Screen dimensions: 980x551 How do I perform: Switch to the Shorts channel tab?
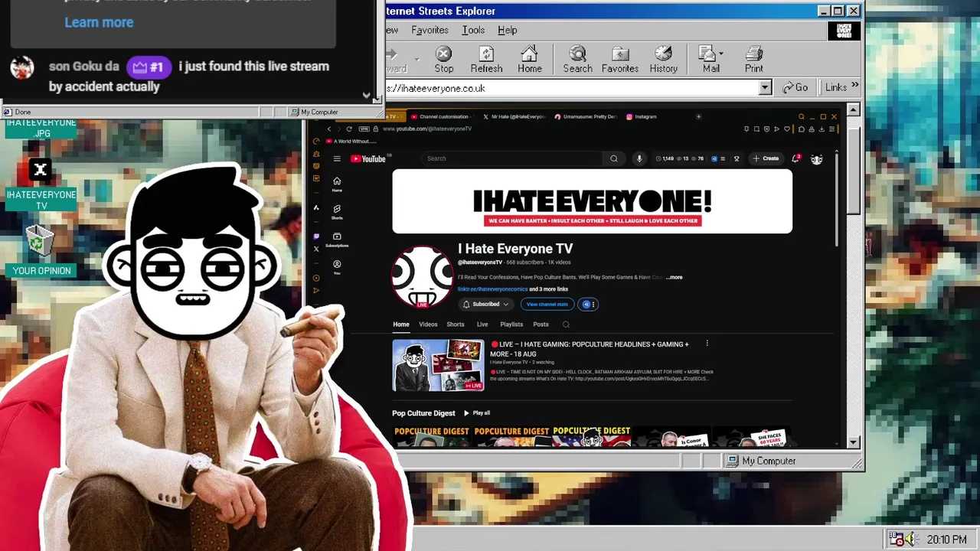pos(456,324)
